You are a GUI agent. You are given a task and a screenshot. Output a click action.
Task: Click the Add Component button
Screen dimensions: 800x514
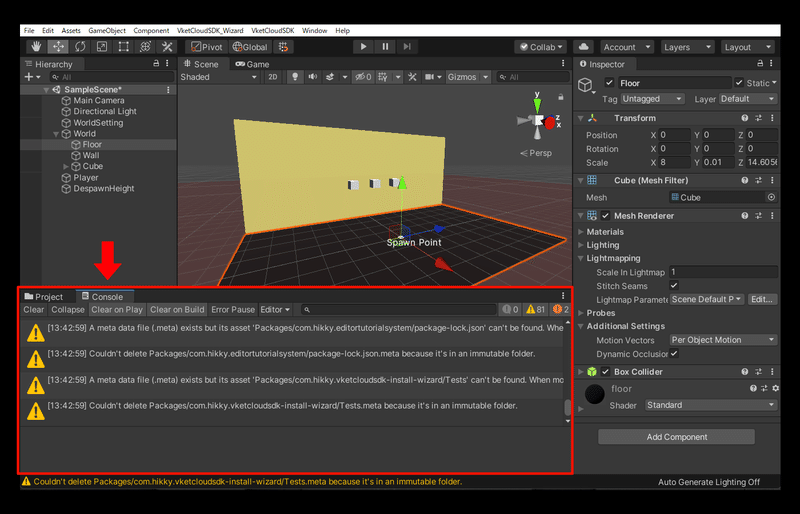click(676, 437)
